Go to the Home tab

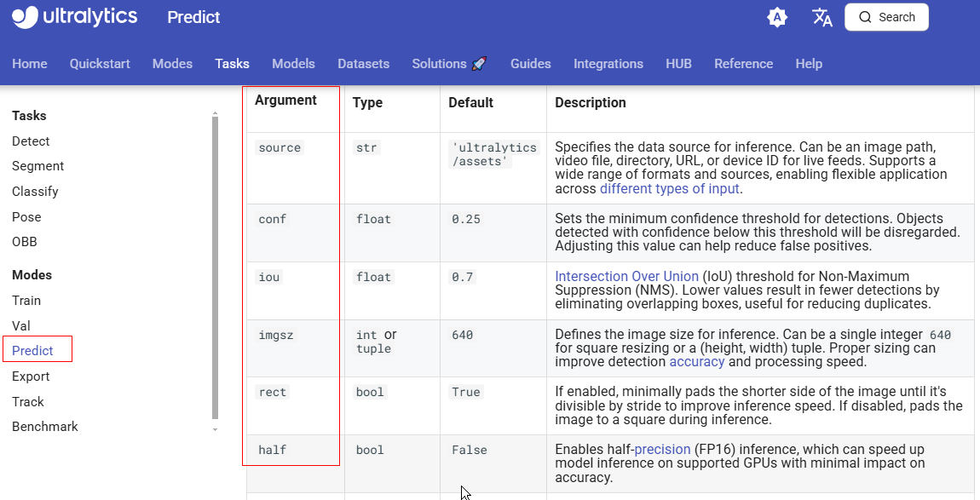coord(30,64)
